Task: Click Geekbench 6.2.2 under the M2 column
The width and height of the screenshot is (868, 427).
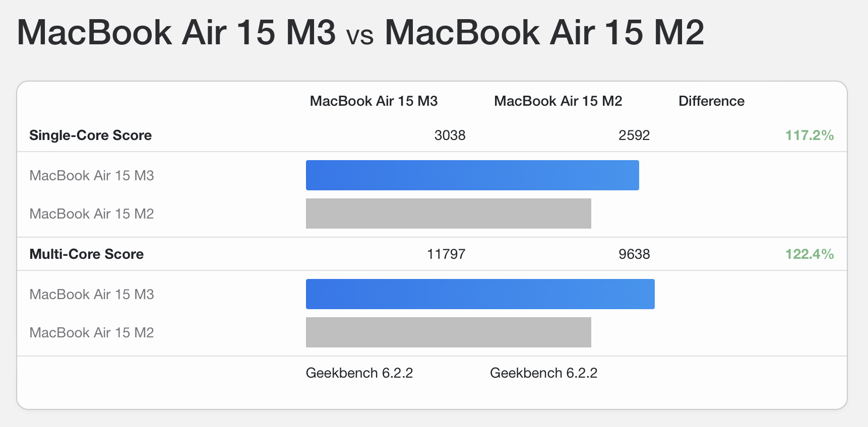Action: (543, 373)
